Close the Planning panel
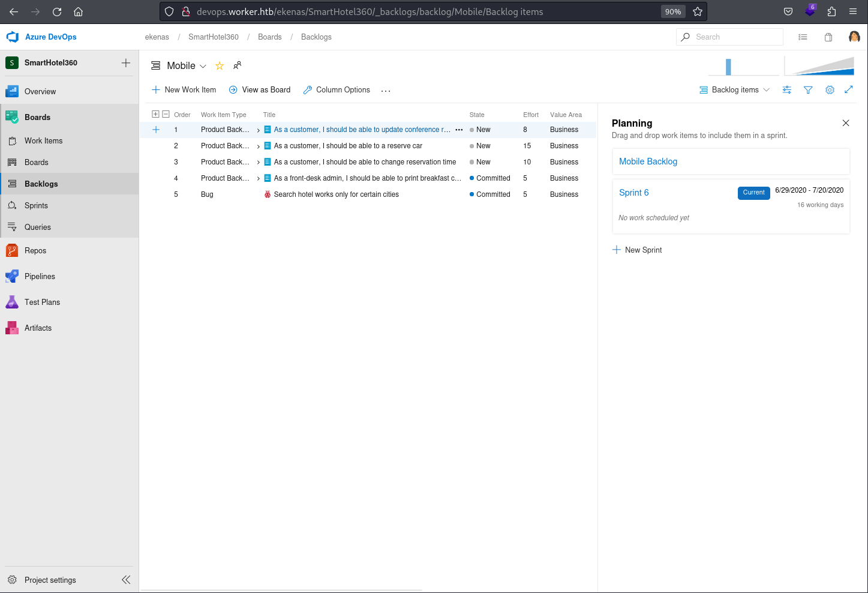The image size is (868, 593). [846, 123]
